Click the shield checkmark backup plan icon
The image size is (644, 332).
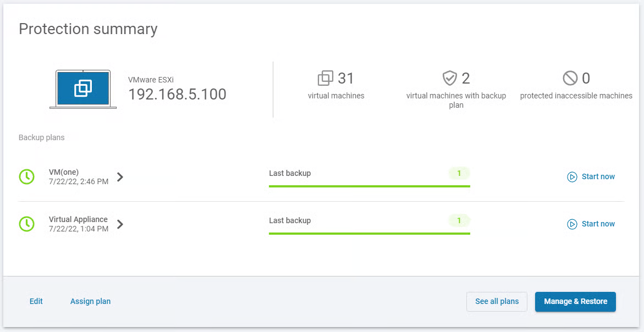(x=450, y=79)
